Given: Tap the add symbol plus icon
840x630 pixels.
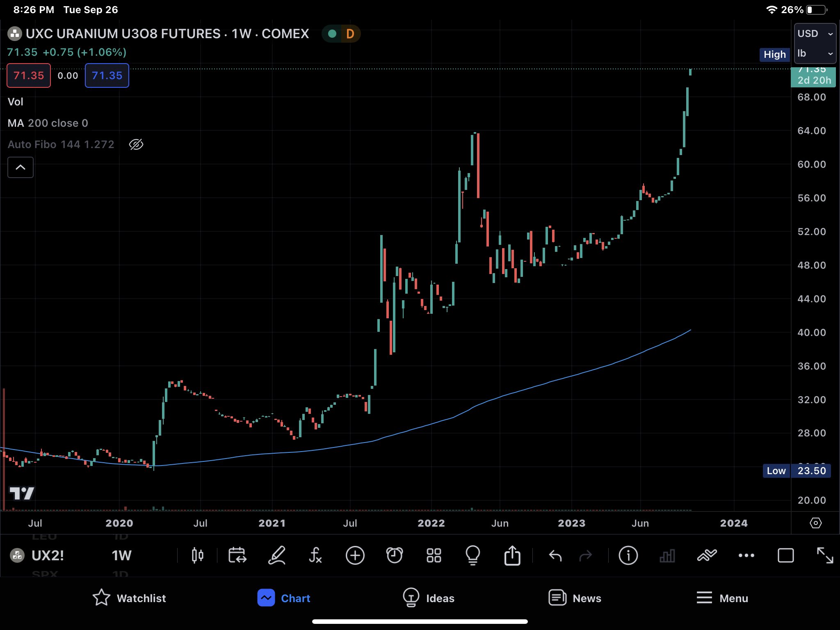Looking at the screenshot, I should pos(355,556).
